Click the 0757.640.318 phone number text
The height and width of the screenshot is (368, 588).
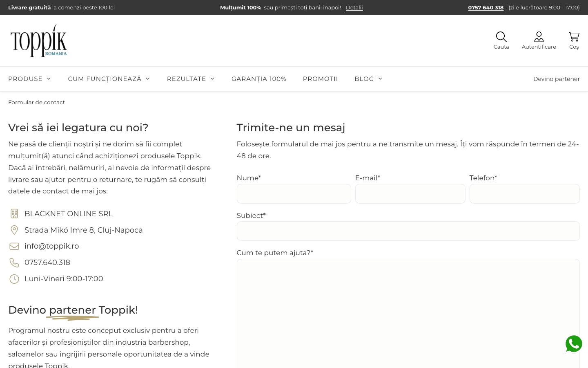[x=47, y=263]
